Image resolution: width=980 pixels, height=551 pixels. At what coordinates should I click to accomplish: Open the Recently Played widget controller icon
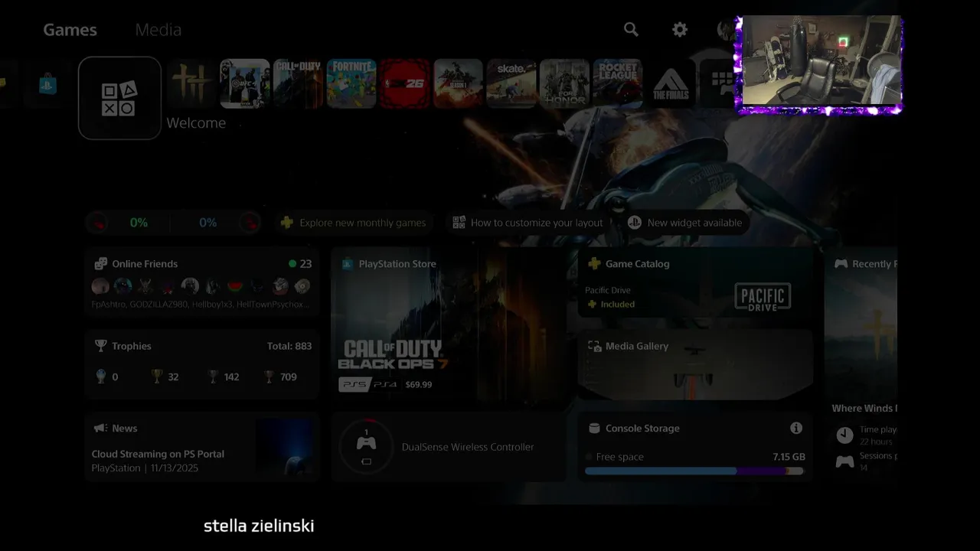[841, 264]
